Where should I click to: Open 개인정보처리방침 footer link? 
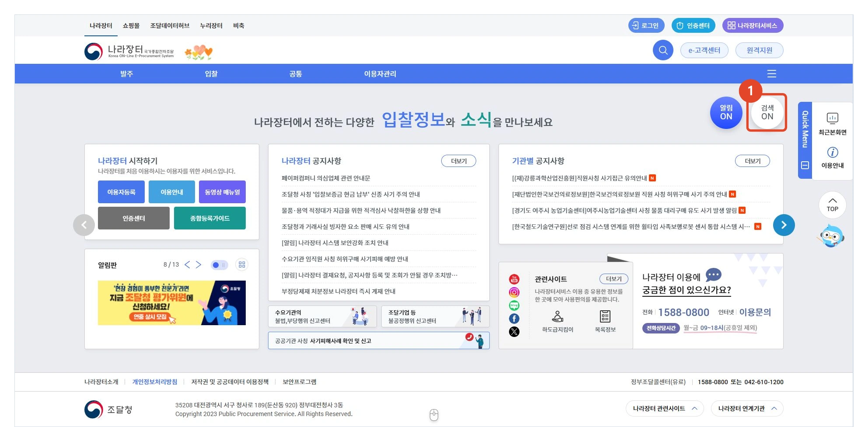155,382
